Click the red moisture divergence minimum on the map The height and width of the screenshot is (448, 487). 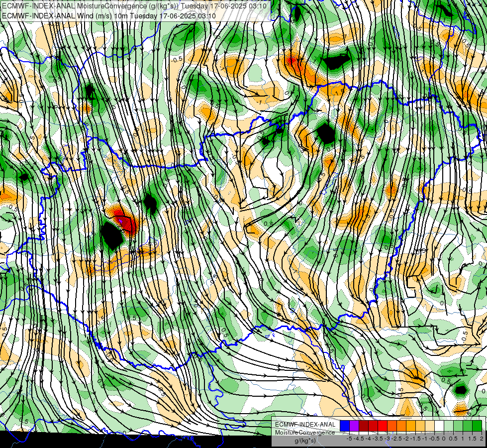(x=124, y=221)
